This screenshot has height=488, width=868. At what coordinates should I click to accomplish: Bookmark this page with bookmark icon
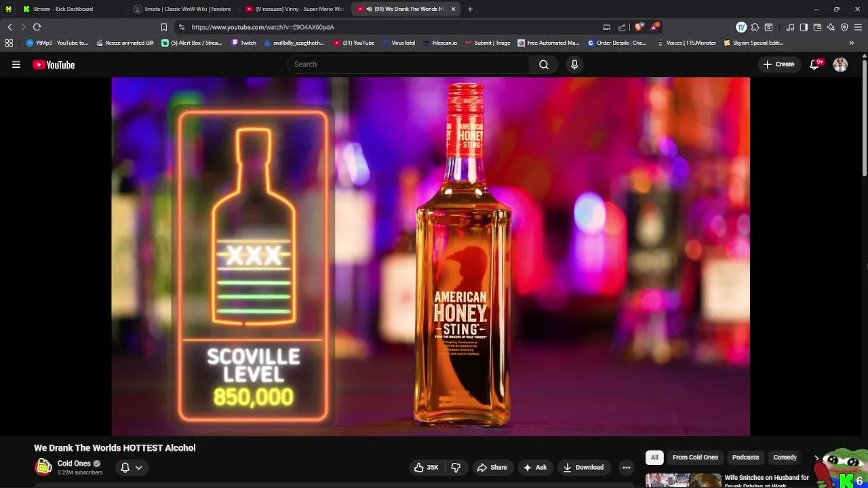click(164, 27)
